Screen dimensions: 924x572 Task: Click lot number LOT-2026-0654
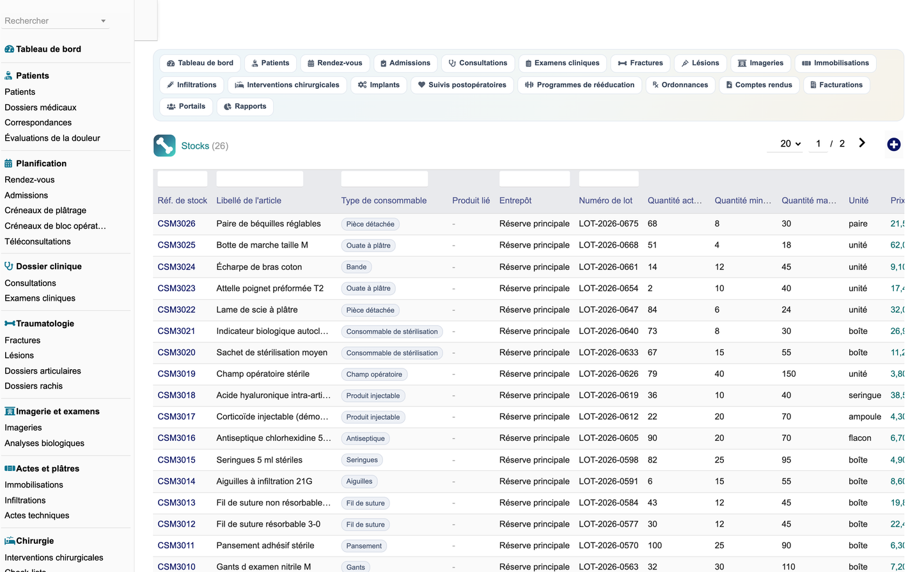pyautogui.click(x=609, y=289)
